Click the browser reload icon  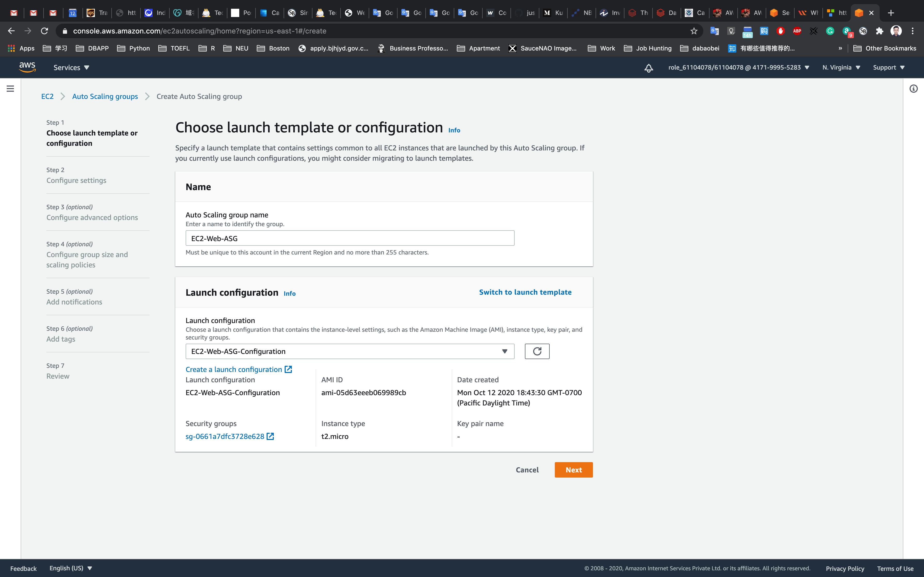point(44,31)
